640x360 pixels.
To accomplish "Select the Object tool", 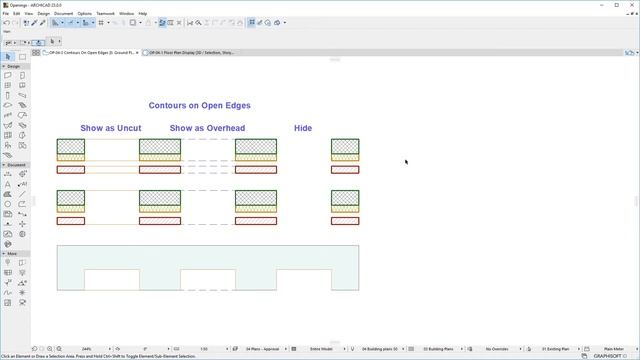I will pos(8,145).
